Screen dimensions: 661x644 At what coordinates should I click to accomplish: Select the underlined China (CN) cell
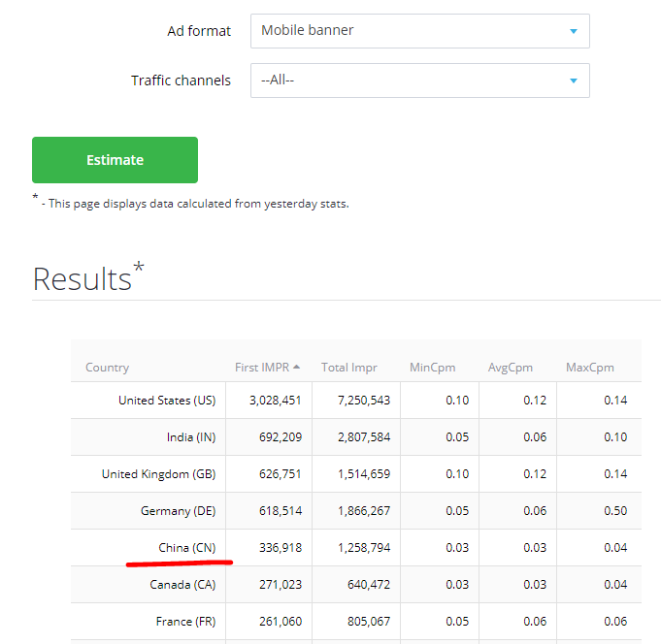186,548
